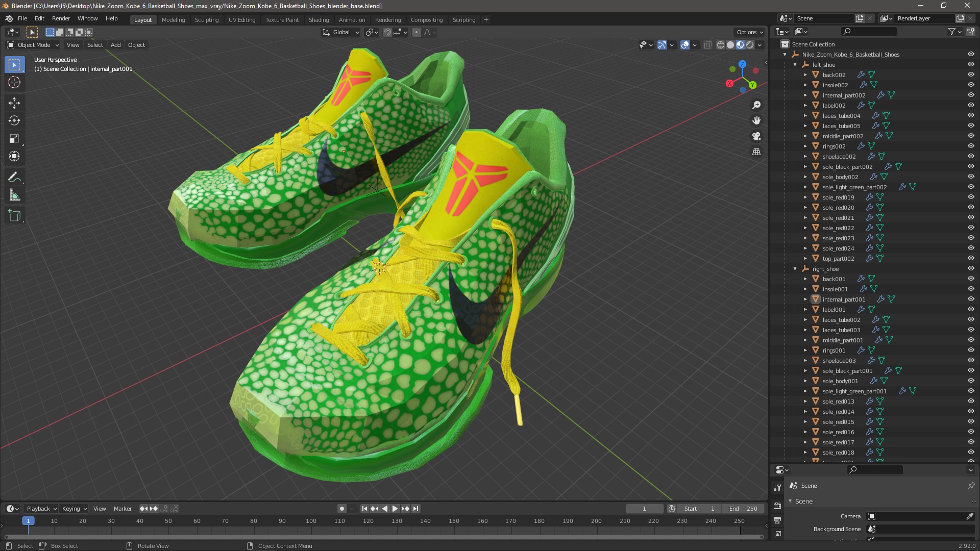Image resolution: width=980 pixels, height=551 pixels.
Task: Click the outliner search field
Action: point(869,32)
